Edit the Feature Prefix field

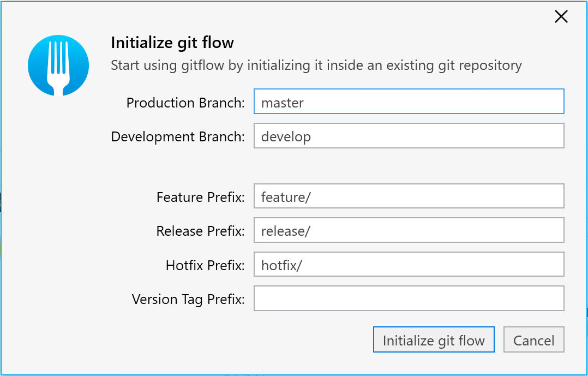[x=409, y=196]
